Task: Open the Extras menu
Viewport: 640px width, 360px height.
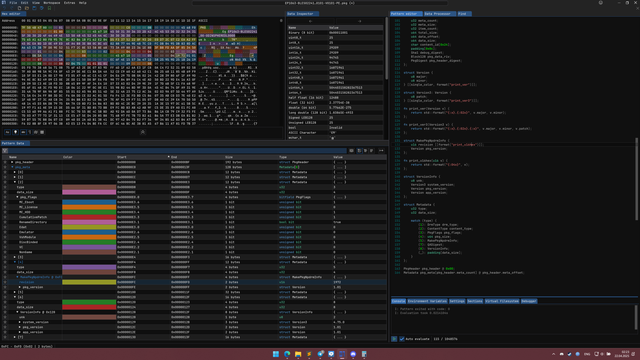Action: pos(69,3)
